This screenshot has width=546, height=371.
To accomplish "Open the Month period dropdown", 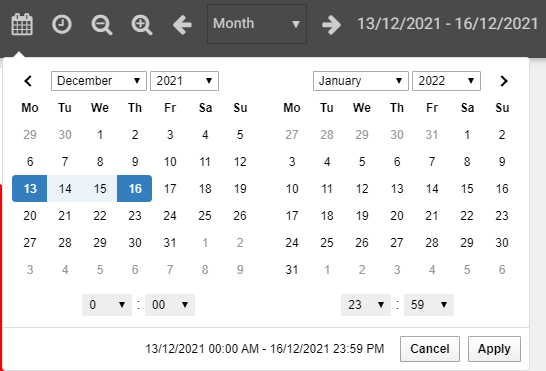I will (x=257, y=24).
